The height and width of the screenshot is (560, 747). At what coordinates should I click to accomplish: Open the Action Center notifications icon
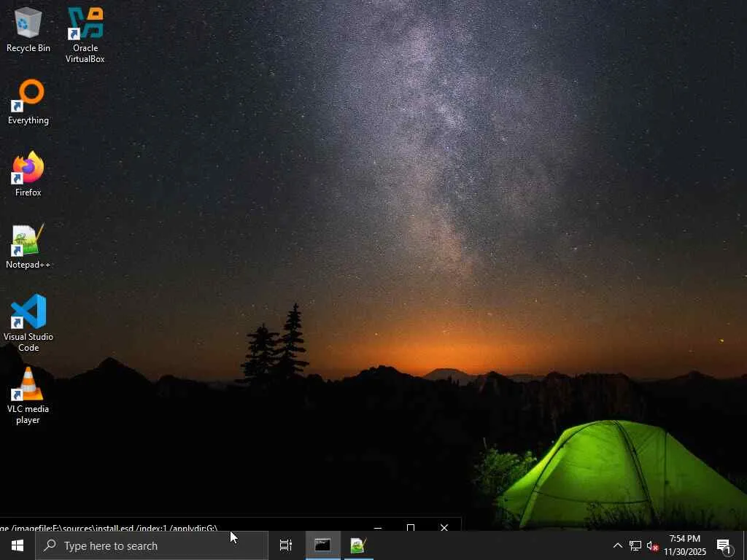[724, 545]
